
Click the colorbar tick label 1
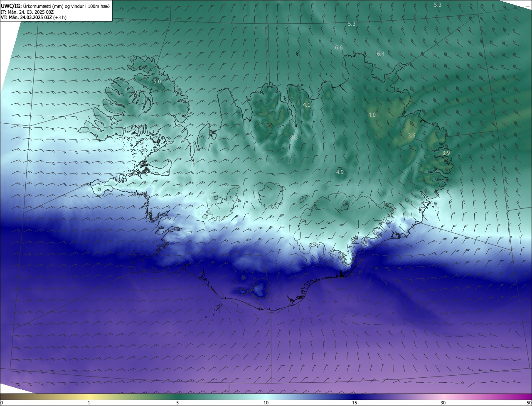click(x=89, y=403)
